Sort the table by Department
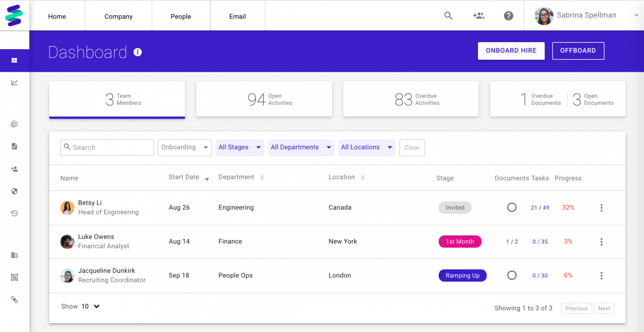The image size is (644, 332). (262, 177)
